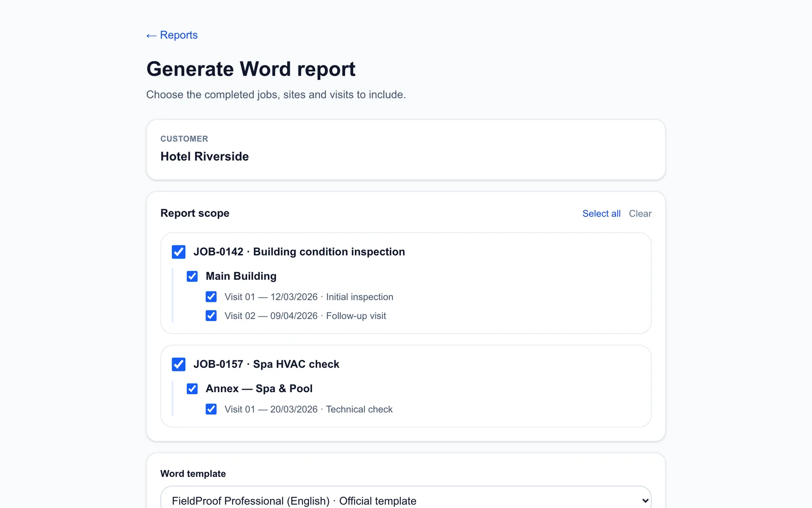The image size is (812, 508).
Task: Uncheck the Annex — Spa & Pool checkbox
Action: (x=192, y=389)
